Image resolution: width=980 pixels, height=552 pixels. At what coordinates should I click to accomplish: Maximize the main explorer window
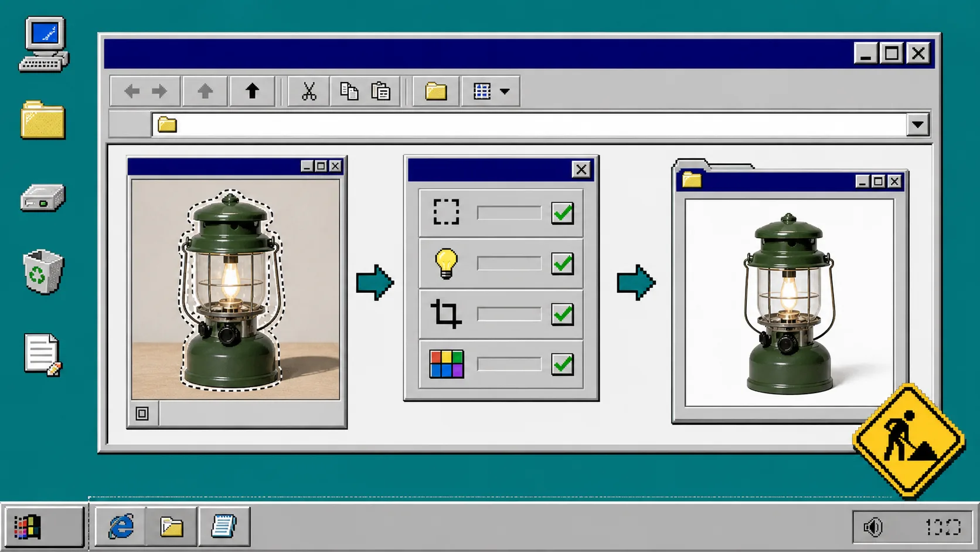pos(891,53)
